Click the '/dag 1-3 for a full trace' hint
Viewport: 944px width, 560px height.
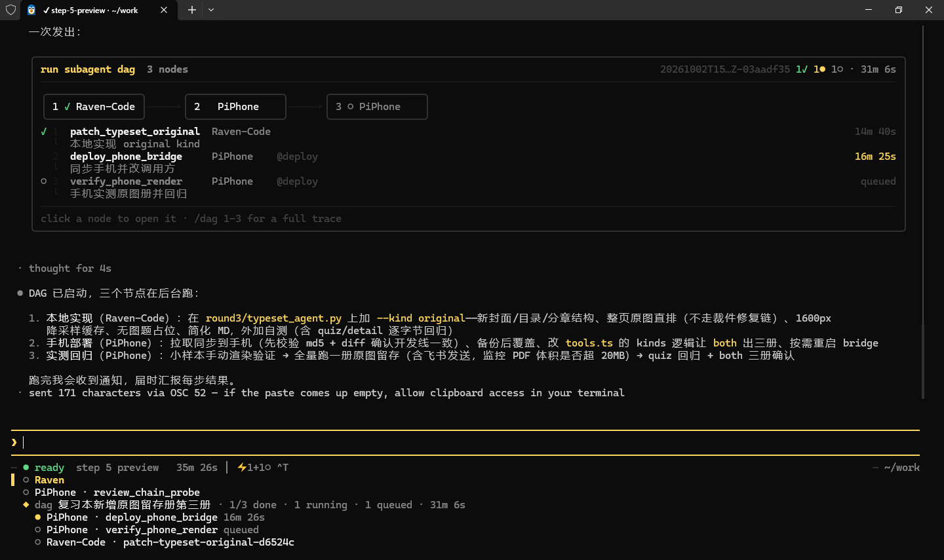click(268, 219)
